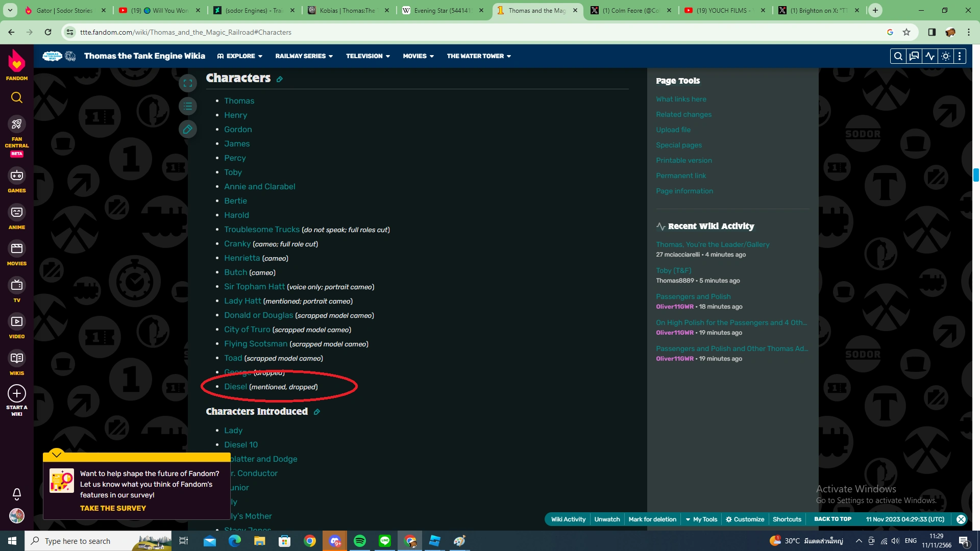
Task: Click the fullscreen expand content icon
Action: coord(188,83)
